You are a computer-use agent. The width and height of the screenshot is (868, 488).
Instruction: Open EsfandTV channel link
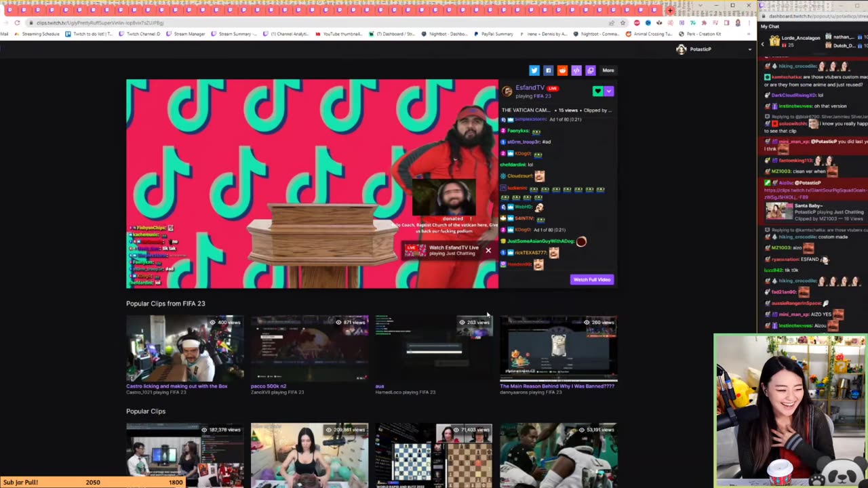530,87
